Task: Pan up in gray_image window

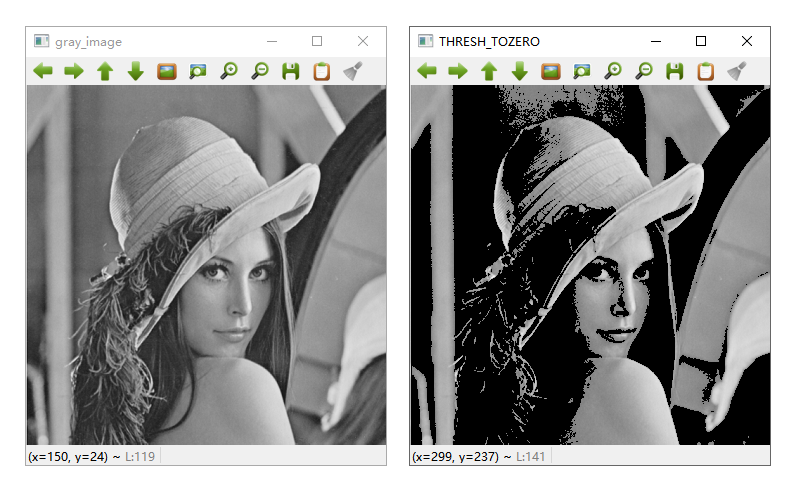Action: tap(105, 71)
